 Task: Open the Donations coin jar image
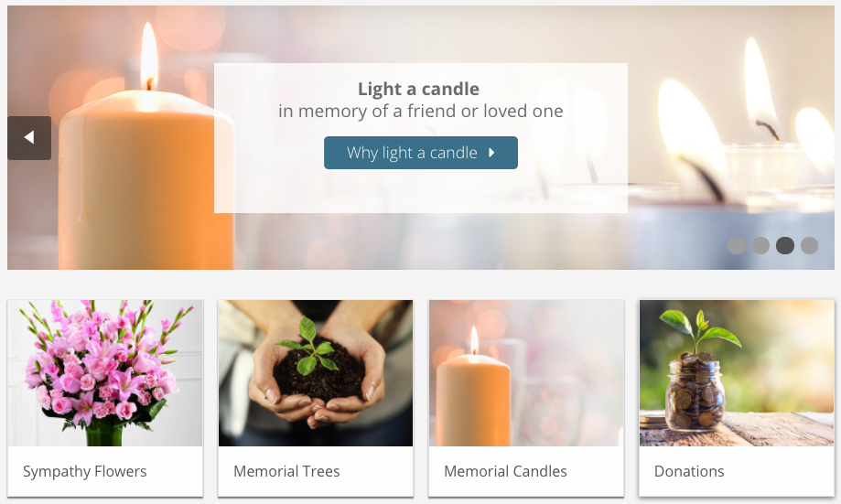point(737,373)
